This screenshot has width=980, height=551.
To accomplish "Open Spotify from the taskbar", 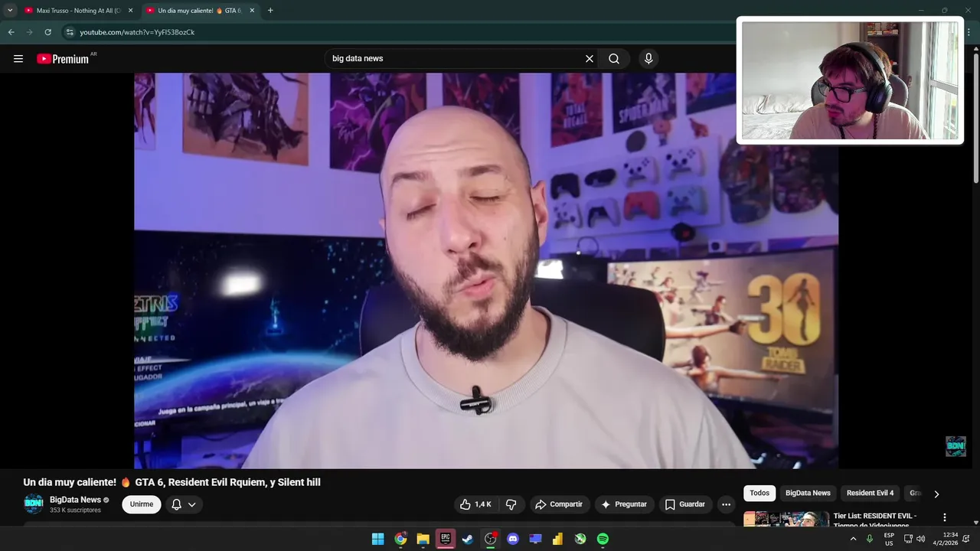I will (x=603, y=539).
